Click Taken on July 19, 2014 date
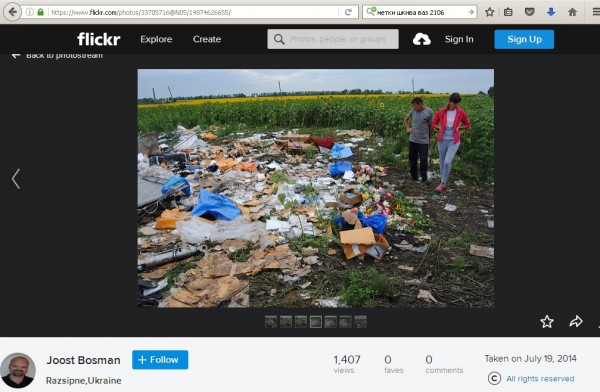600x392 pixels. pos(531,359)
